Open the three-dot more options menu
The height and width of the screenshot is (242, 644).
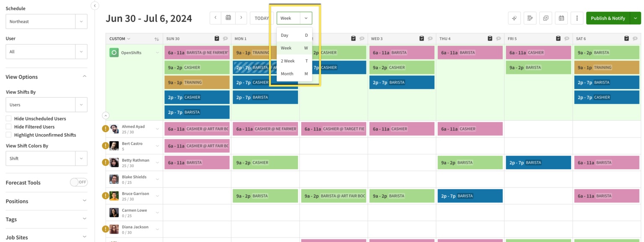pos(577,18)
